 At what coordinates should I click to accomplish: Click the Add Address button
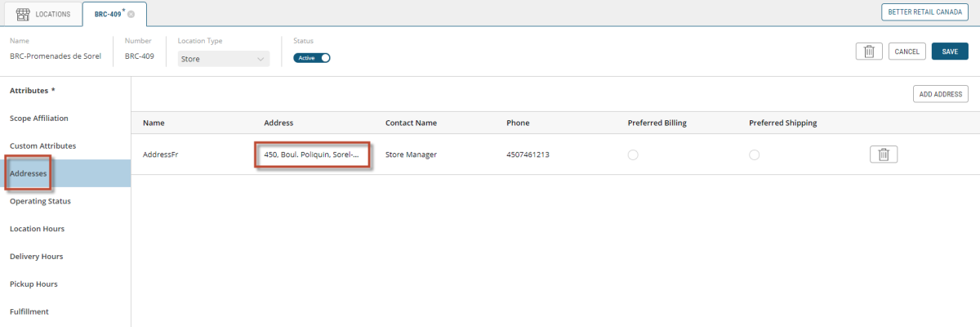(940, 94)
